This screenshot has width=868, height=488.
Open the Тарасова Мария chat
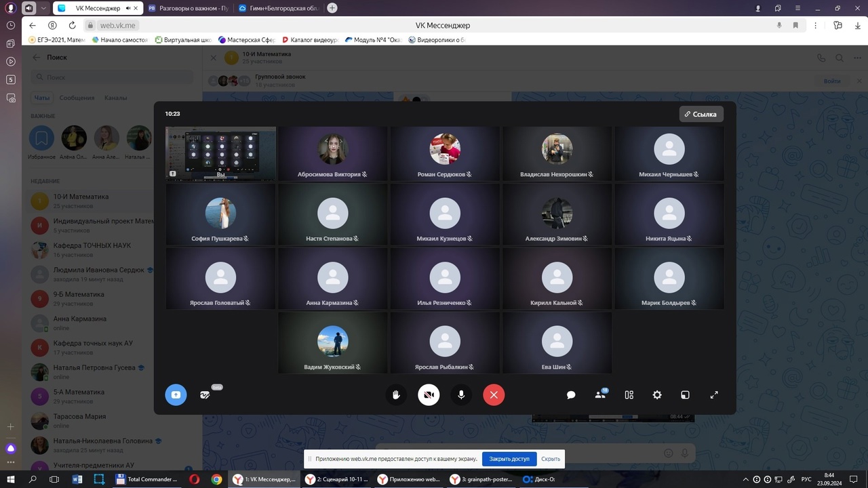point(92,421)
